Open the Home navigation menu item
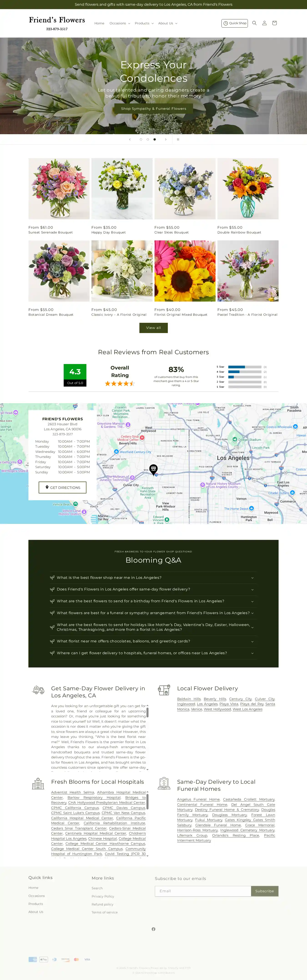This screenshot has height=980, width=307. tap(99, 24)
